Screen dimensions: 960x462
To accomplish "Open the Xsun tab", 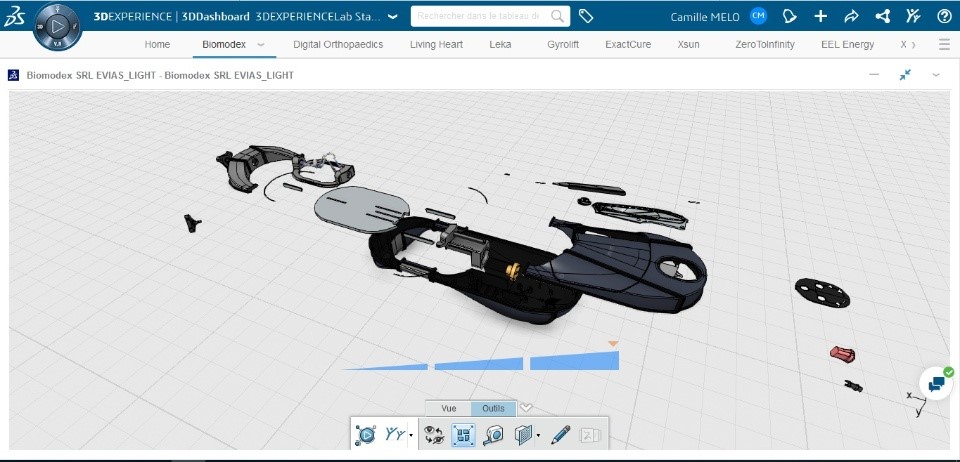I will point(690,45).
